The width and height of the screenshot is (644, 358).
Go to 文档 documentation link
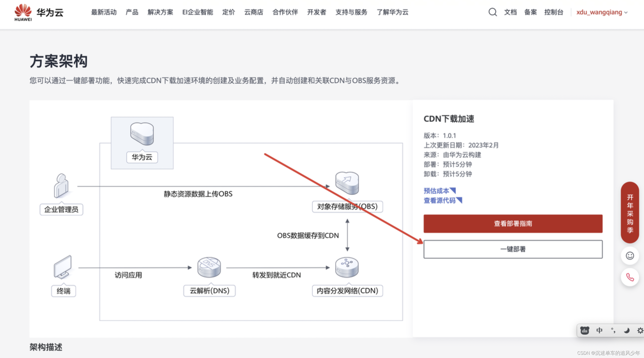(x=510, y=12)
